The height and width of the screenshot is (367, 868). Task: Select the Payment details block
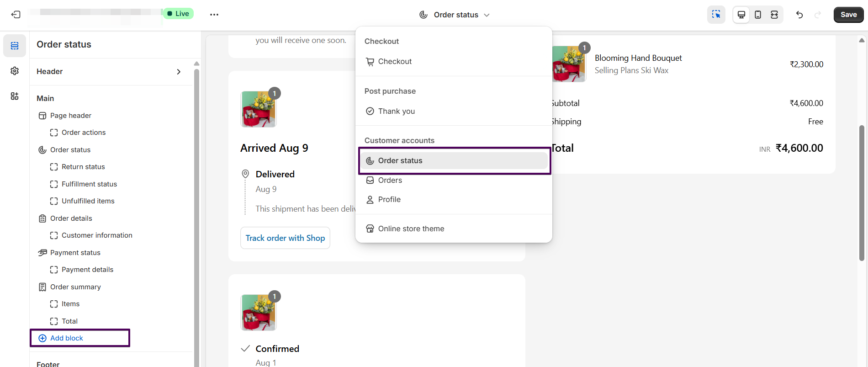pos(87,270)
